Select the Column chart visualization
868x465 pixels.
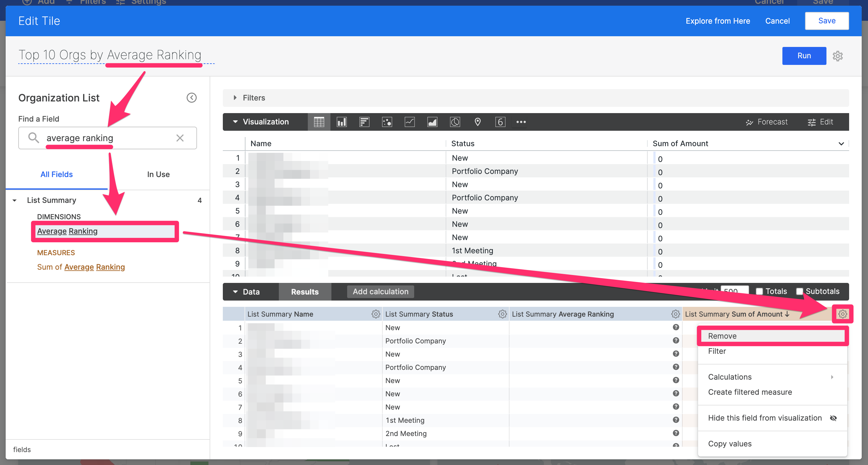pyautogui.click(x=342, y=122)
